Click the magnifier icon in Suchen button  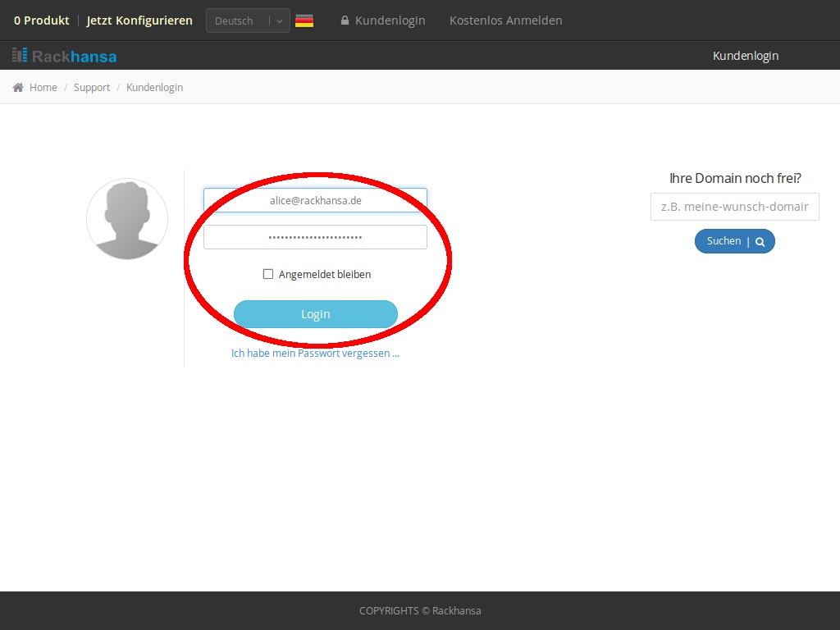[760, 241]
